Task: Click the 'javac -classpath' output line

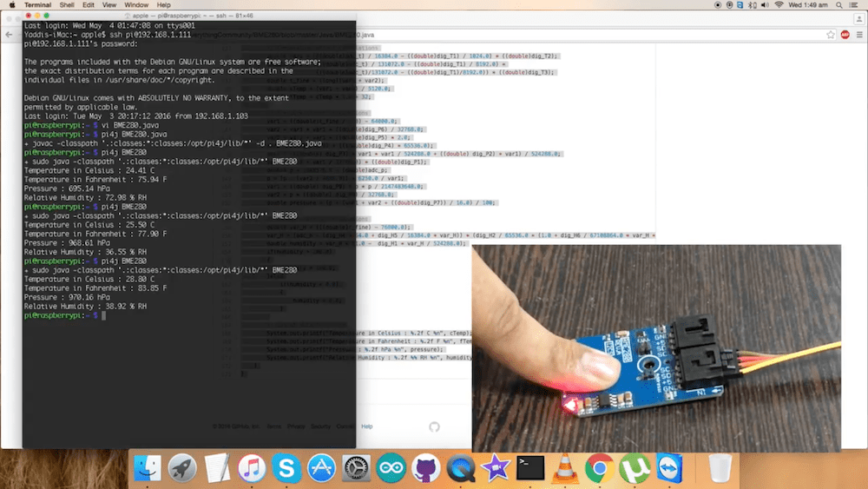Action: [173, 143]
